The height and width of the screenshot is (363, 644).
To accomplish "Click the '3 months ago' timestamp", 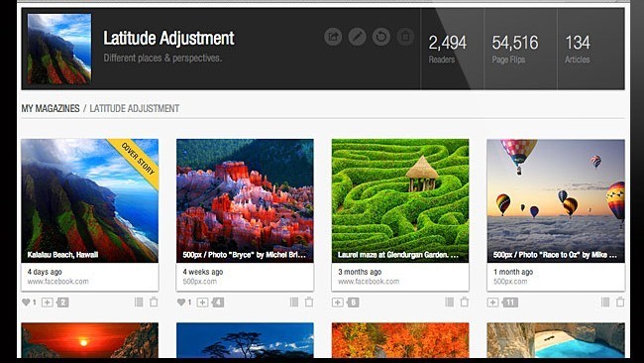I will coord(360,272).
